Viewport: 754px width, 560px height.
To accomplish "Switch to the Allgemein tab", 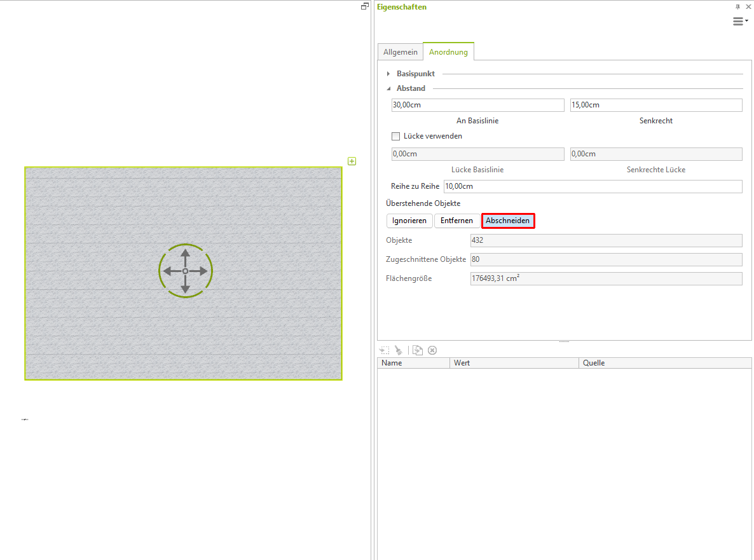I will click(400, 52).
